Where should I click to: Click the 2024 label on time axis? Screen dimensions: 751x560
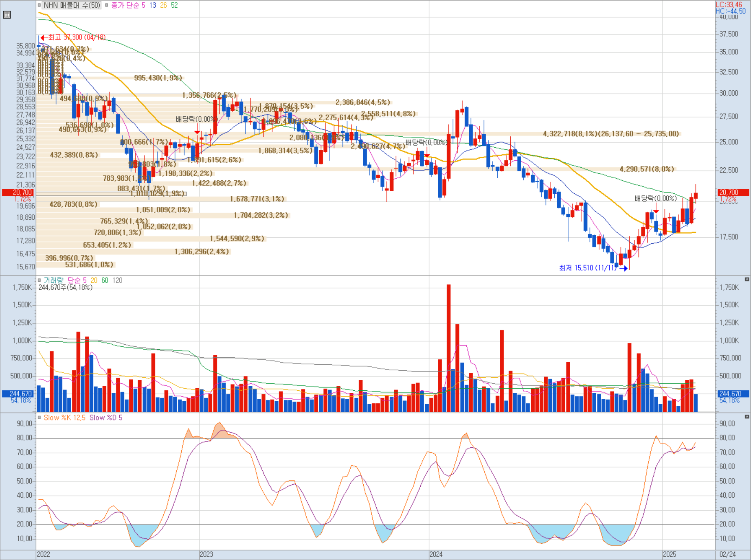[436, 554]
